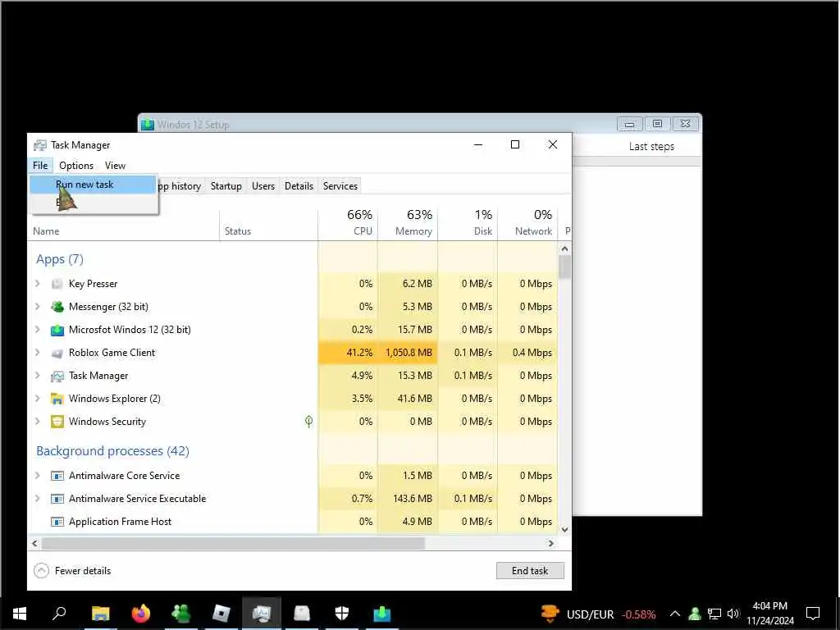The width and height of the screenshot is (840, 630).
Task: Open Key Presser from the taskbar
Action: point(302,614)
